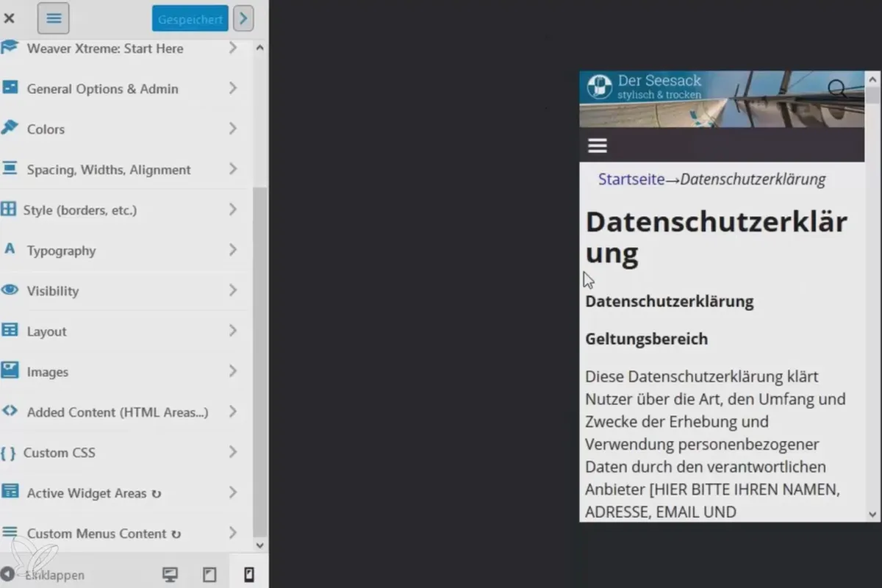Click the Active Widget Areas icon
This screenshot has height=588, width=882.
click(x=10, y=492)
